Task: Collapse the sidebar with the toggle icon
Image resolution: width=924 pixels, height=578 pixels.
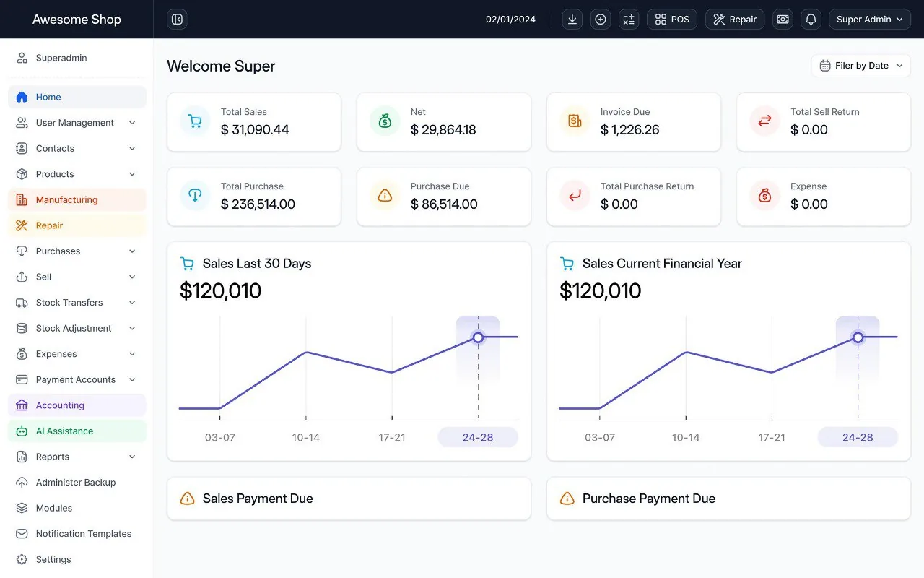Action: [177, 20]
